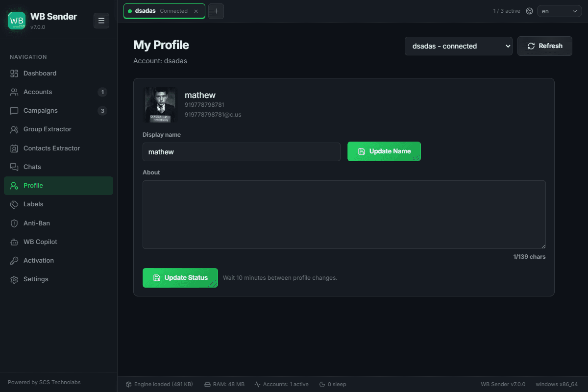Click the Chats bubbles icon
This screenshot has width=588, height=392.
(14, 167)
